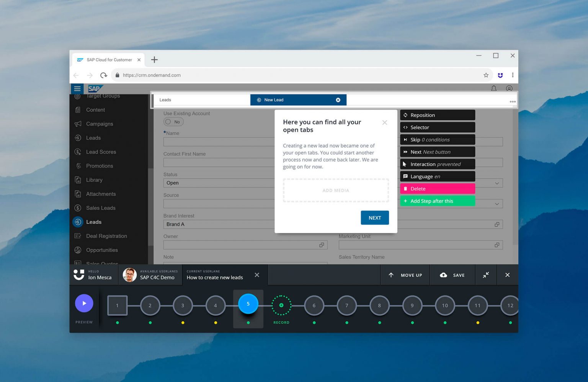
Task: Click NEXT on the open tabs tooltip
Action: (374, 217)
